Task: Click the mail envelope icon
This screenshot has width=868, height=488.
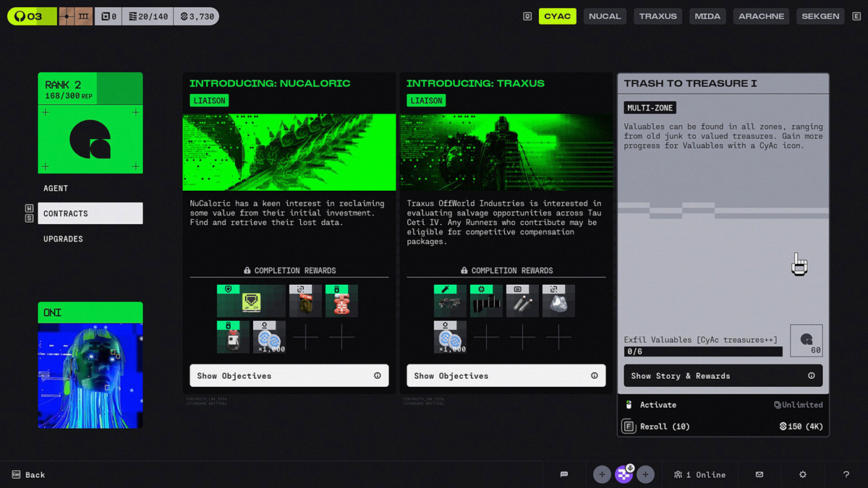Action: 759,475
